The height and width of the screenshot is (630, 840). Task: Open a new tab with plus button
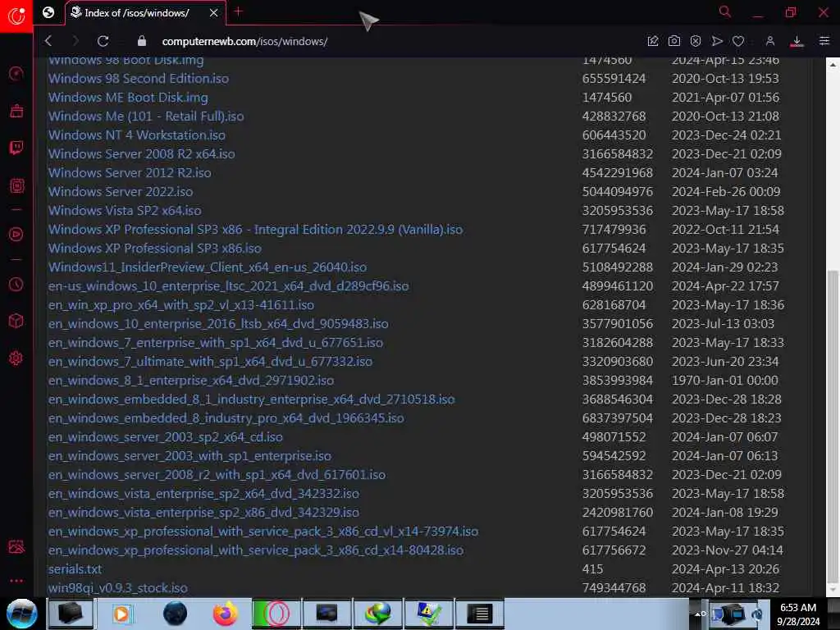(x=239, y=11)
